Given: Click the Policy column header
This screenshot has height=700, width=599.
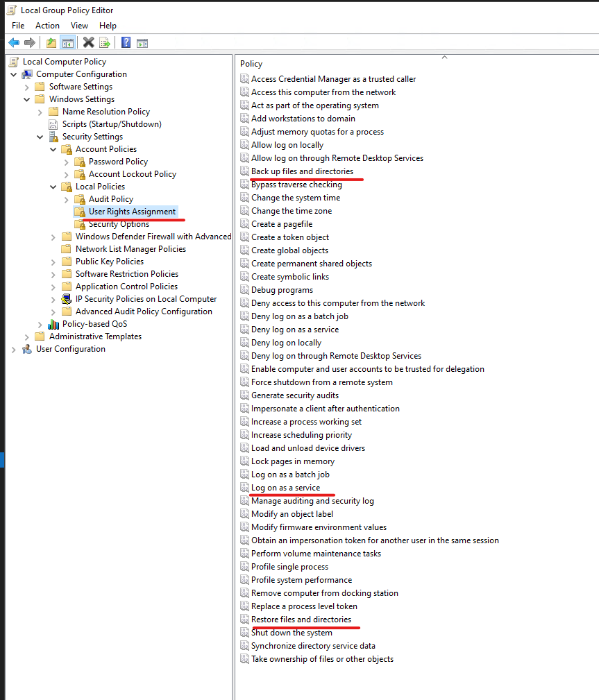Looking at the screenshot, I should 251,64.
